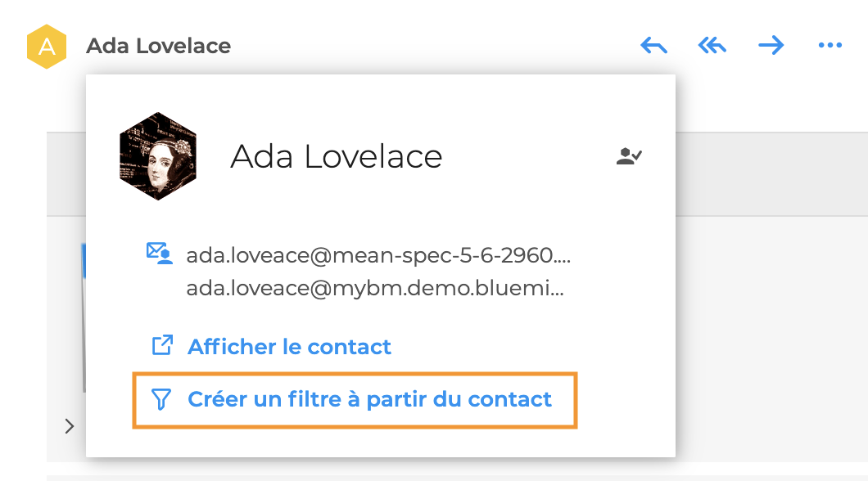The width and height of the screenshot is (868, 481).
Task: Click the large Ada Lovelace name in popup
Action: (336, 156)
